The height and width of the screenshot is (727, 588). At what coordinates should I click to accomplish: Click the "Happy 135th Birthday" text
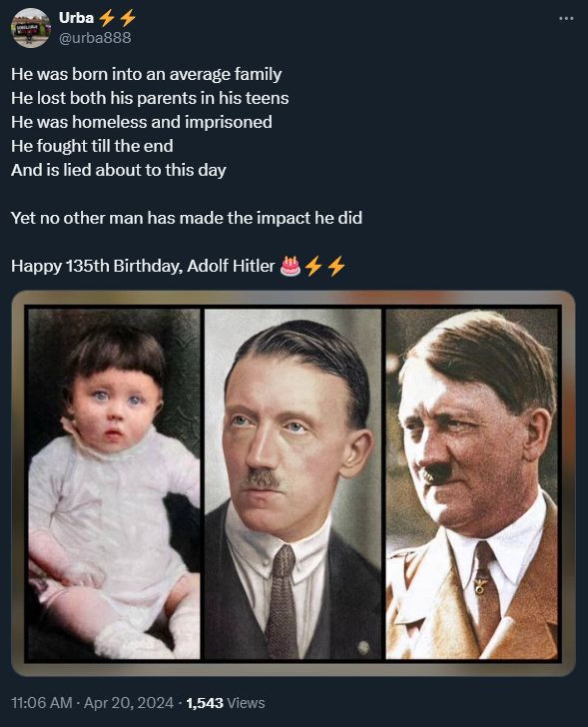point(142,266)
